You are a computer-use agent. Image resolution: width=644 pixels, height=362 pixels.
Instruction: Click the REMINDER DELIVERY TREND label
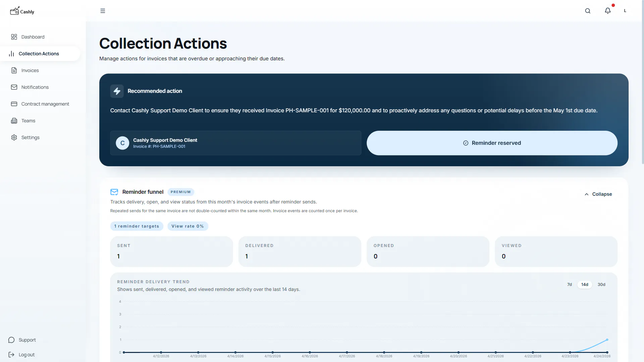pyautogui.click(x=153, y=282)
